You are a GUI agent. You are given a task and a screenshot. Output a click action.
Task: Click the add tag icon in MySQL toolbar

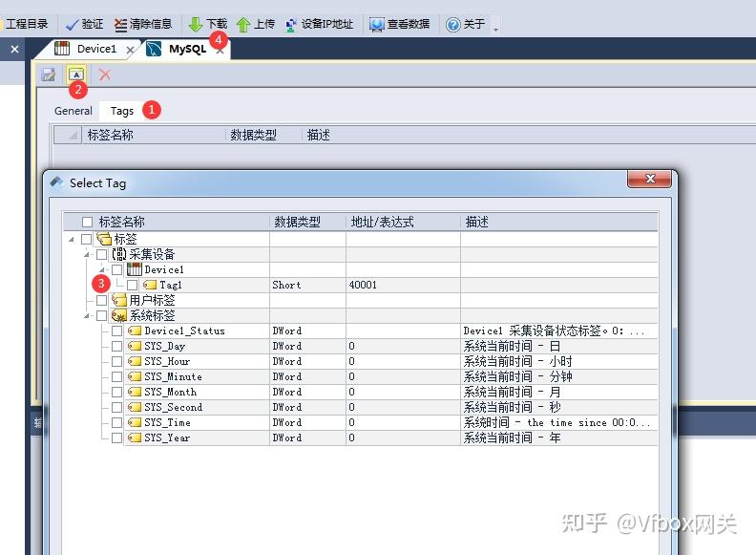(76, 75)
